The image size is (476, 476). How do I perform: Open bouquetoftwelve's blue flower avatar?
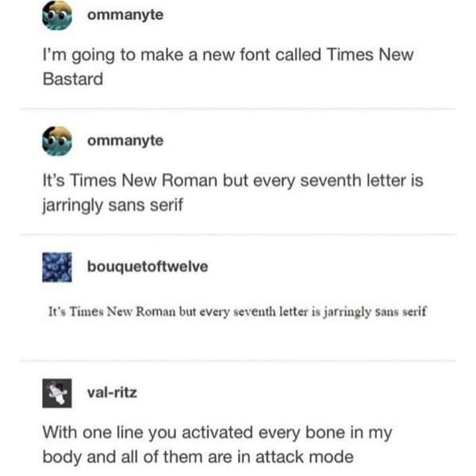tap(57, 266)
